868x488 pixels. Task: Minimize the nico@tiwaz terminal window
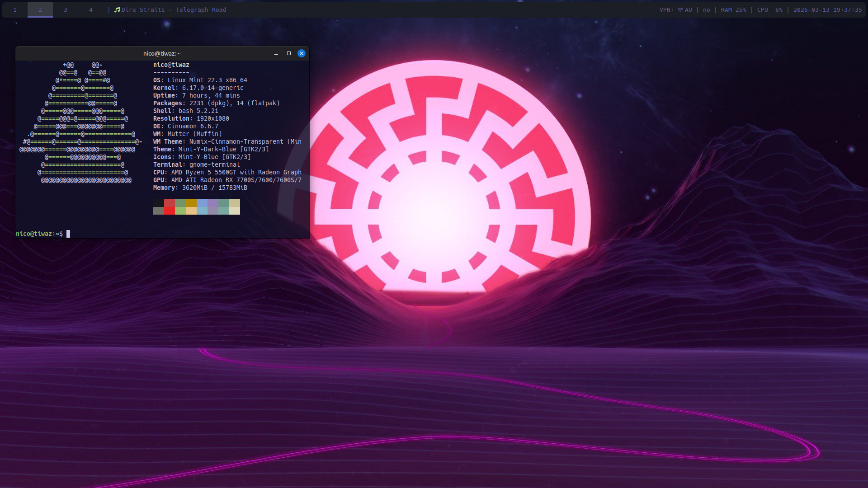click(276, 54)
